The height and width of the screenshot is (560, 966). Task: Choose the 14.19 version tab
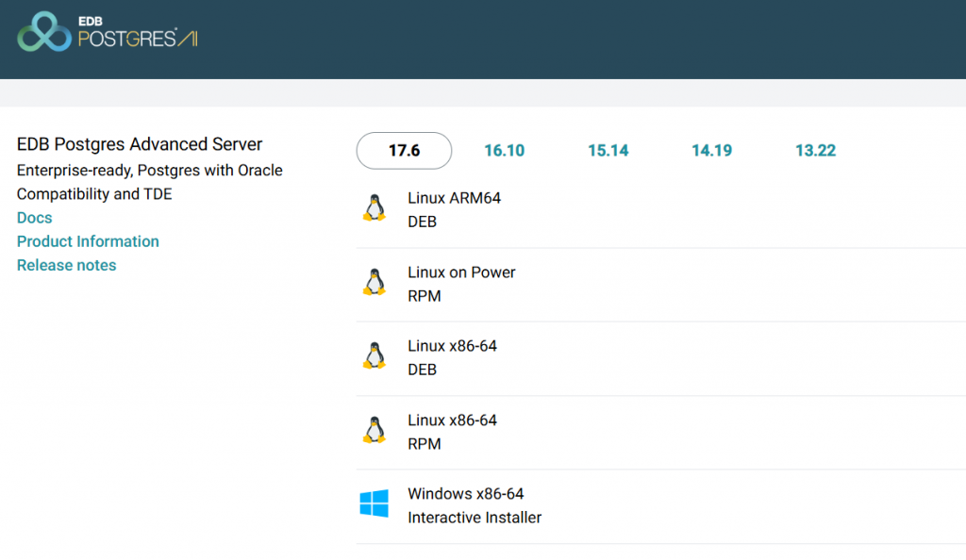click(711, 151)
